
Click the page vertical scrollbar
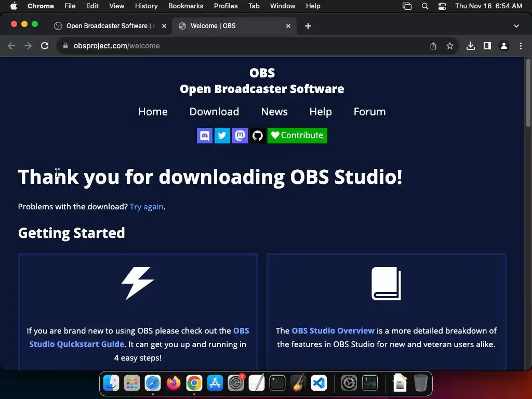pyautogui.click(x=528, y=94)
